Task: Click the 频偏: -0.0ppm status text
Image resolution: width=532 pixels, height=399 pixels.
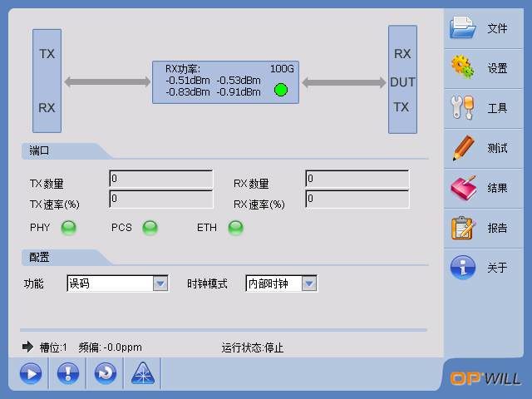Action: [111, 347]
